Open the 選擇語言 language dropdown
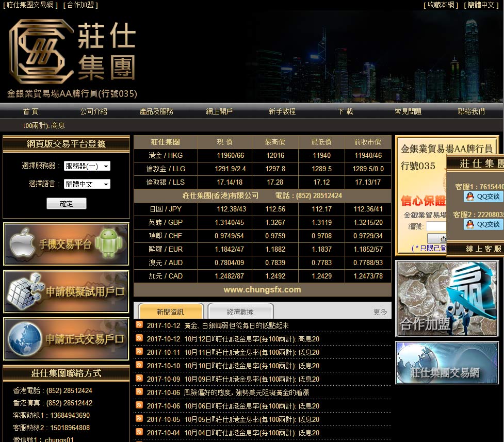The width and height of the screenshot is (504, 442). 87,184
